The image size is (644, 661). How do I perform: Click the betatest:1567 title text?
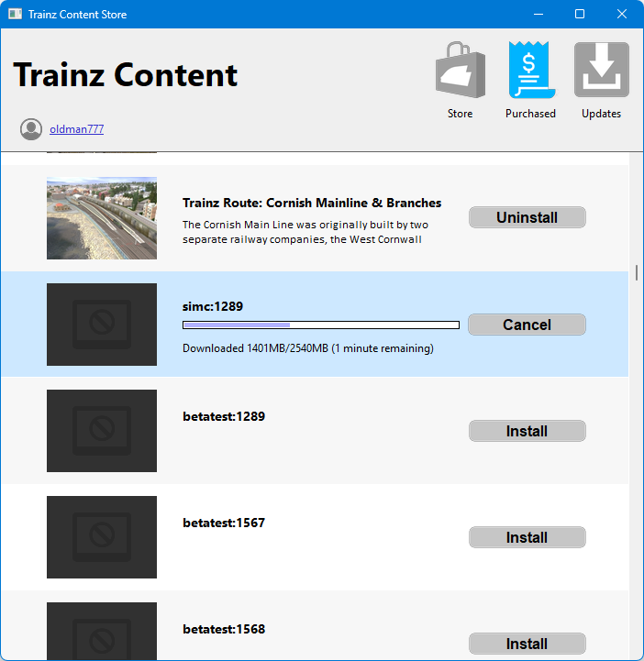(224, 523)
